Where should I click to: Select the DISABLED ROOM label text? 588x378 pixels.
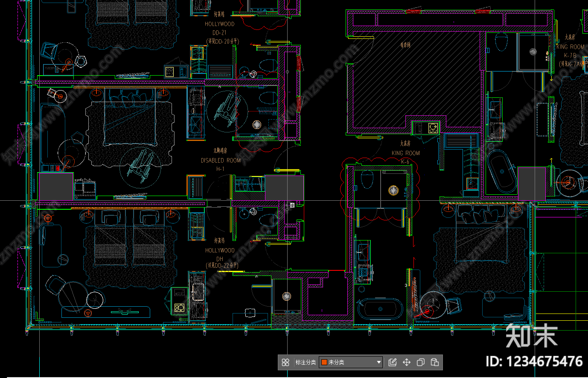click(221, 161)
